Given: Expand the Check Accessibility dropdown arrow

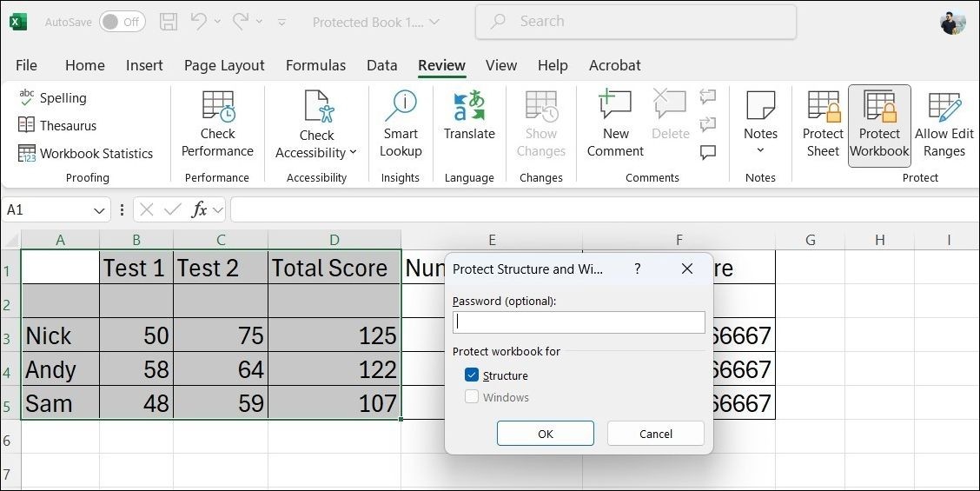Looking at the screenshot, I should pyautogui.click(x=353, y=153).
